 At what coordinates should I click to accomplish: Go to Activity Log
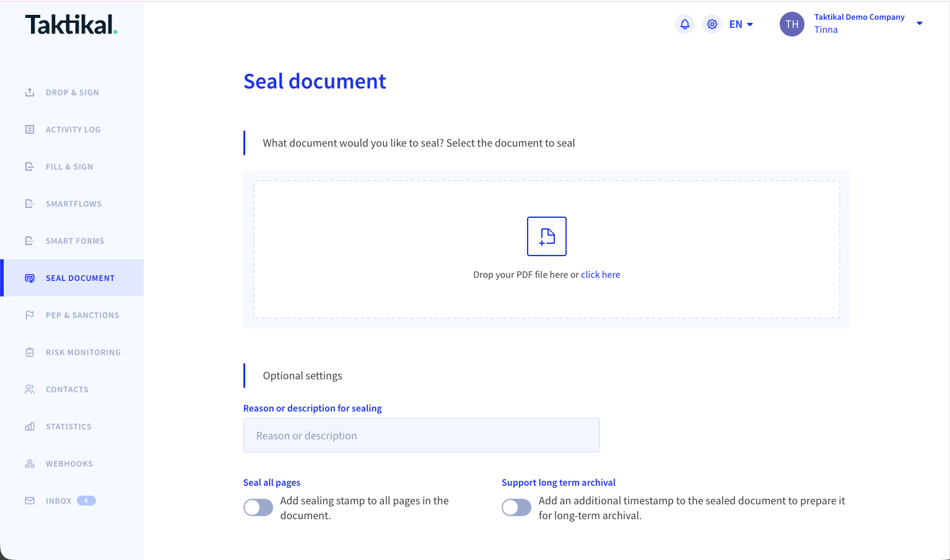(73, 129)
